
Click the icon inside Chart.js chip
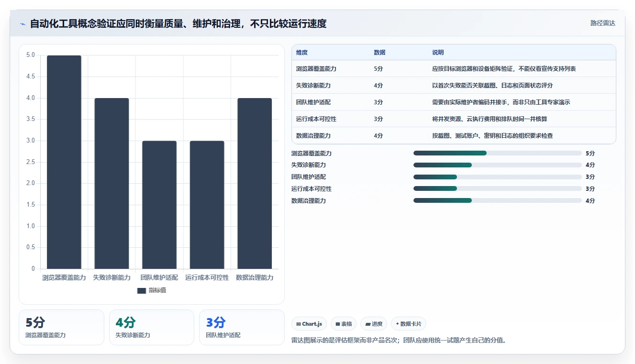[299, 324]
